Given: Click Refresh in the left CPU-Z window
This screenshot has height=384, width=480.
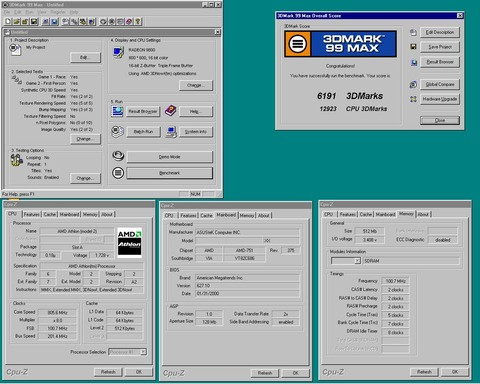Looking at the screenshot, I should (x=108, y=372).
